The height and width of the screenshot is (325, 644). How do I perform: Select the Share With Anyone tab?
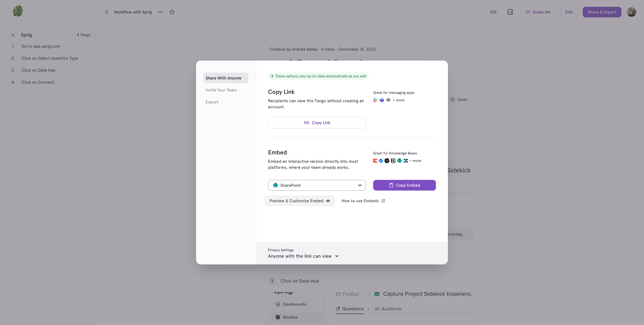226,78
